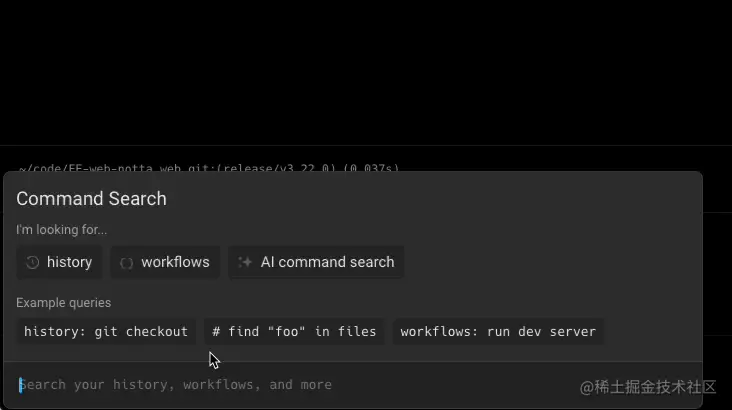
Task: Click the braces icon beside workflows
Action: pyautogui.click(x=126, y=262)
